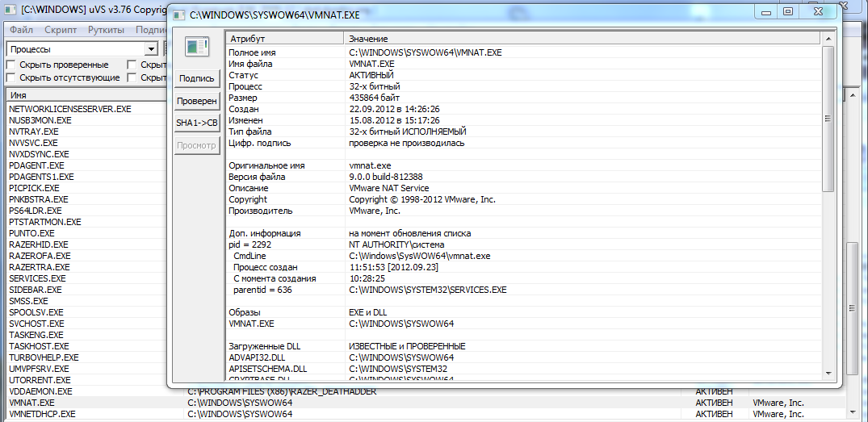This screenshot has width=868, height=422.
Task: Select PDAGENT.EXE process row
Action: [x=36, y=165]
